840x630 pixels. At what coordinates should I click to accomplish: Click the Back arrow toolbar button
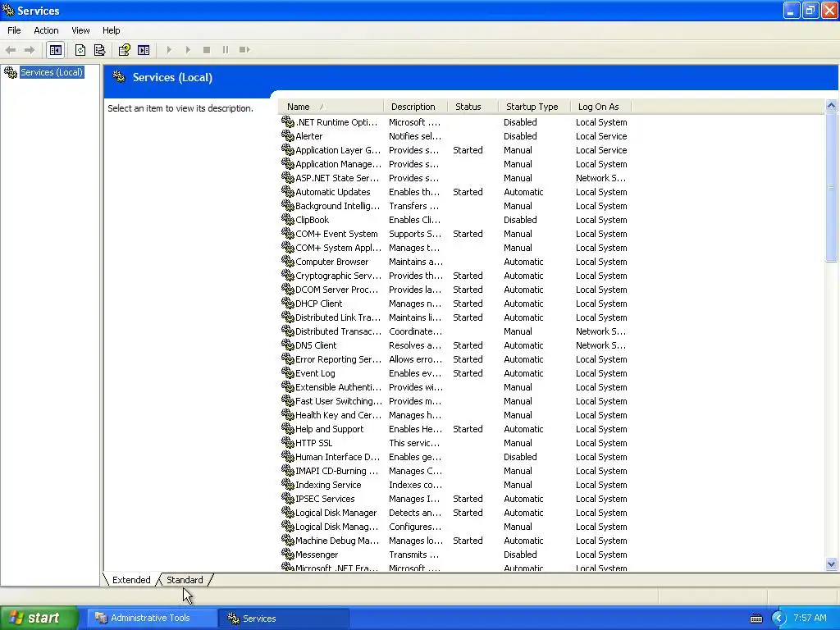pos(11,50)
